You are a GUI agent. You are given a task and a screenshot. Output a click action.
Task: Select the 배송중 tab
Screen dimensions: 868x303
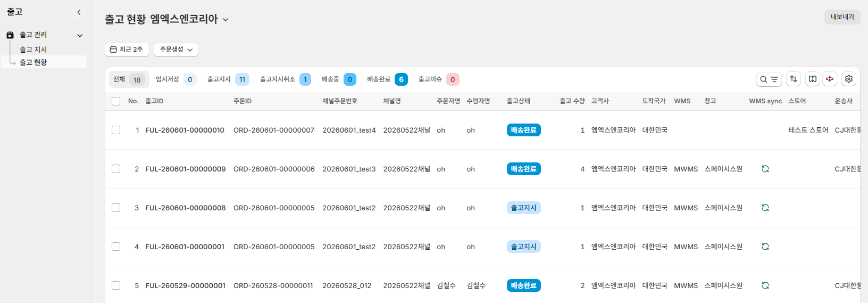[339, 79]
